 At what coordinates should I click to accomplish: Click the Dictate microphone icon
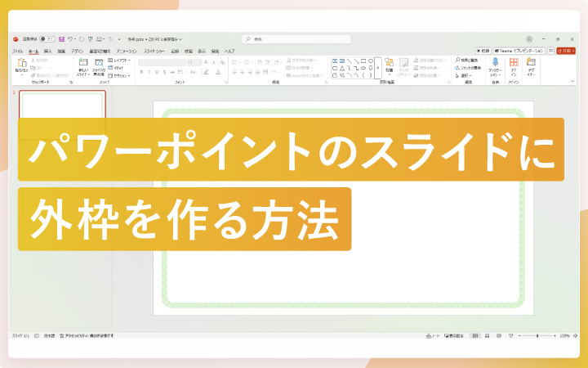click(495, 62)
